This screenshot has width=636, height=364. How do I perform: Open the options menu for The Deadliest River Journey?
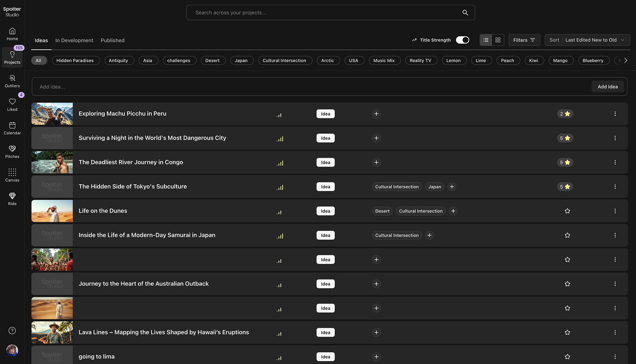[615, 162]
